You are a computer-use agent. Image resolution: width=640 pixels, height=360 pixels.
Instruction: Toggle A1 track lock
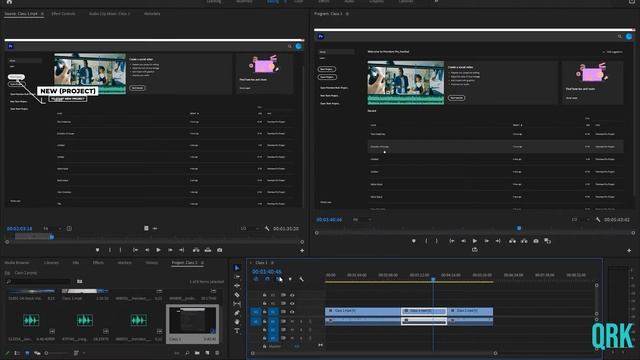tap(264, 321)
